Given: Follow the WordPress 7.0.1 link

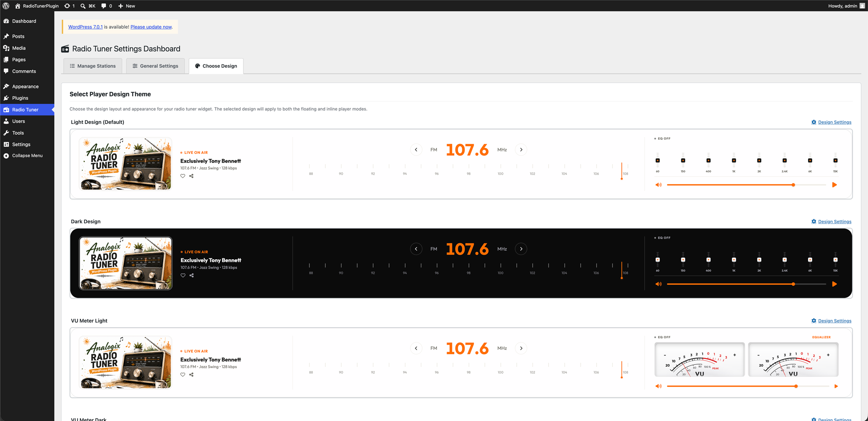Looking at the screenshot, I should click(x=85, y=27).
